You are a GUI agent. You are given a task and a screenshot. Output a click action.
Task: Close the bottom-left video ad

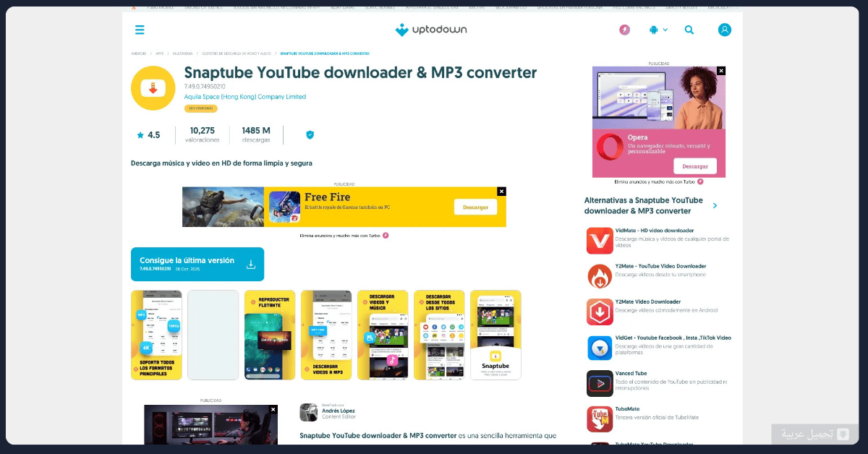point(273,409)
